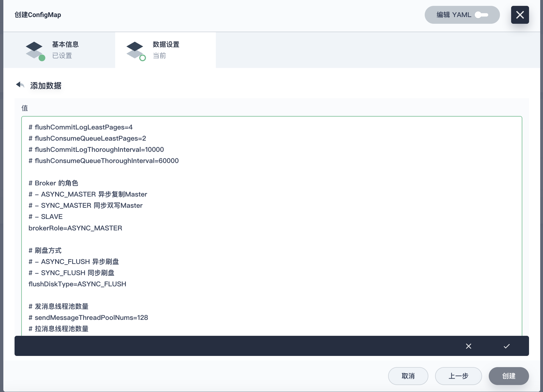This screenshot has width=543, height=392.
Task: Click the 添加数据 heading
Action: click(x=46, y=86)
